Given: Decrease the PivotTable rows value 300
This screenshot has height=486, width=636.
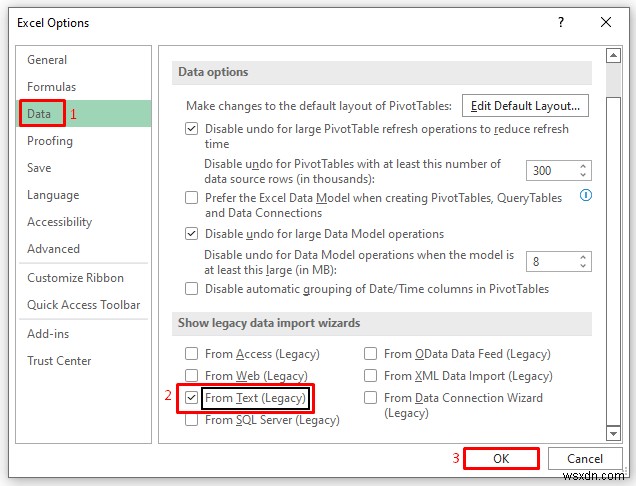Looking at the screenshot, I should [583, 175].
